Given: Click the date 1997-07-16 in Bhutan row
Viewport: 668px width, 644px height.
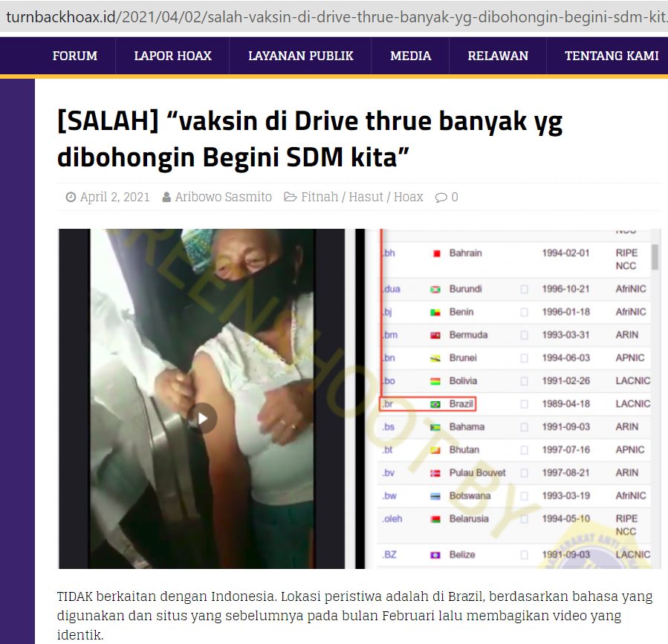Looking at the screenshot, I should [565, 450].
